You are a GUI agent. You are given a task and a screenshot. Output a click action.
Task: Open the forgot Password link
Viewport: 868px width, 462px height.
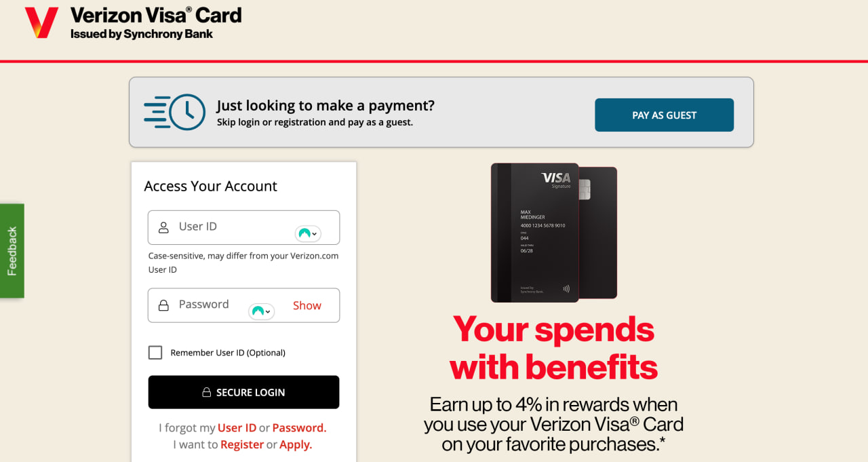click(299, 428)
